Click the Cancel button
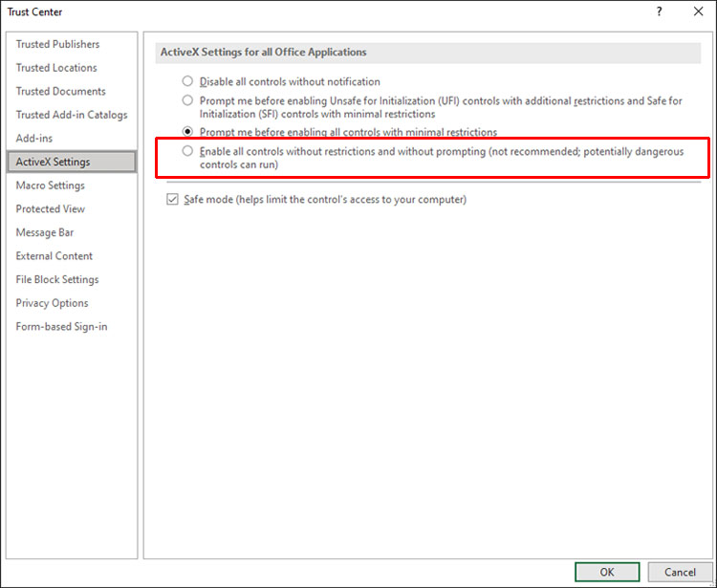Viewport: 717px width, 588px height. coord(680,572)
